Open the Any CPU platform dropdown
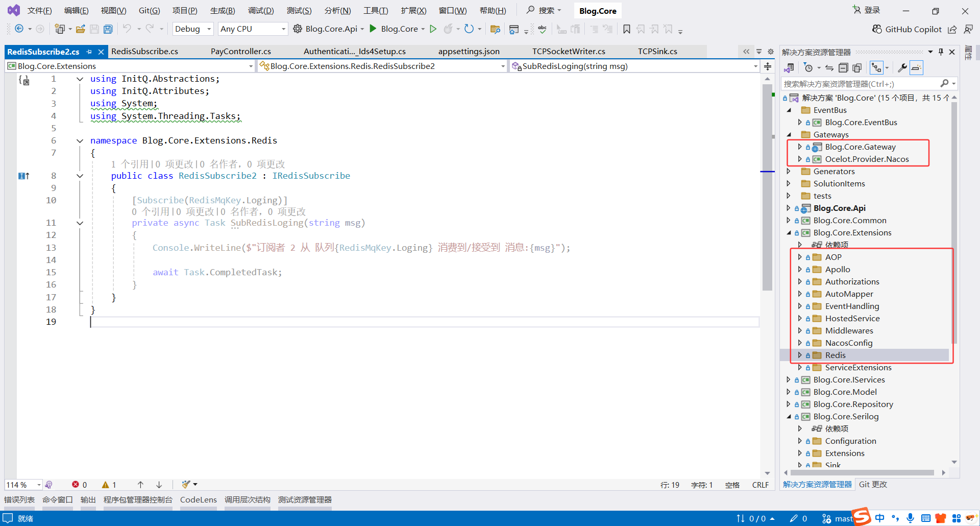The width and height of the screenshot is (980, 526). click(253, 29)
